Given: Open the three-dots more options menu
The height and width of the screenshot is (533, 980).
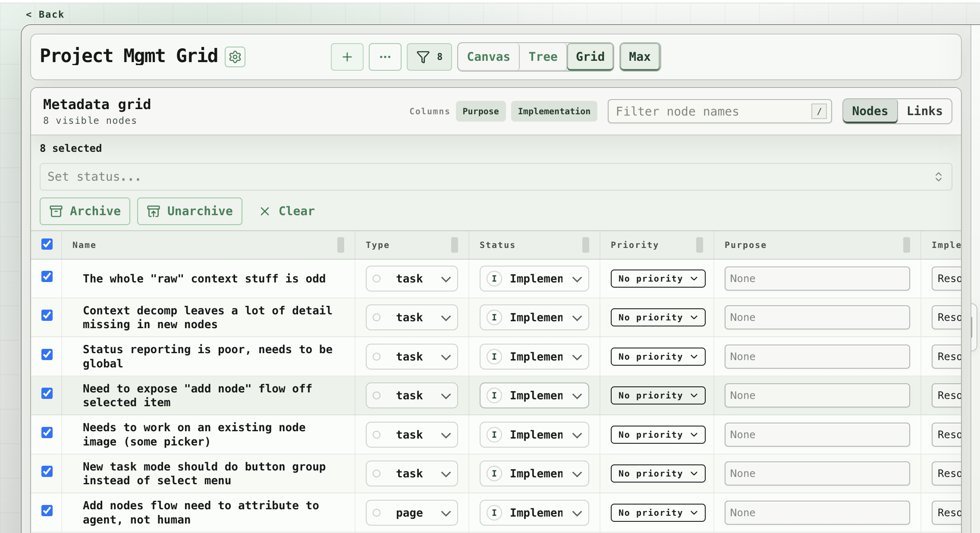Looking at the screenshot, I should click(x=385, y=57).
